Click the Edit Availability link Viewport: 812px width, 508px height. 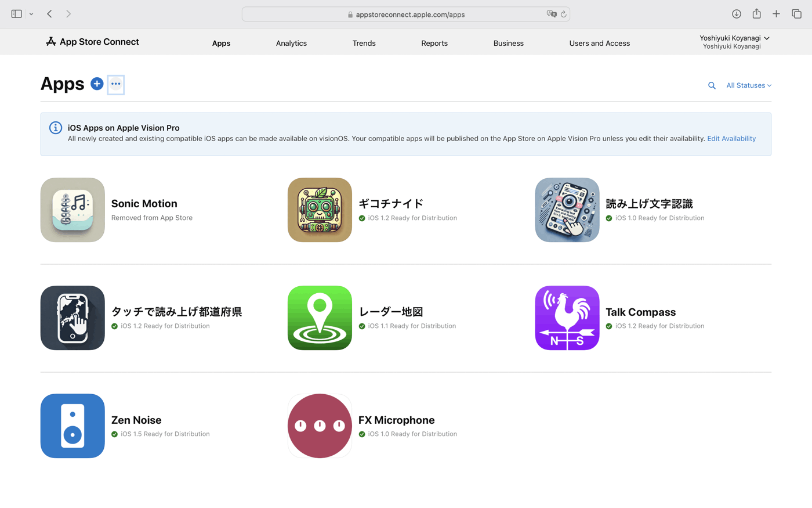pos(731,138)
